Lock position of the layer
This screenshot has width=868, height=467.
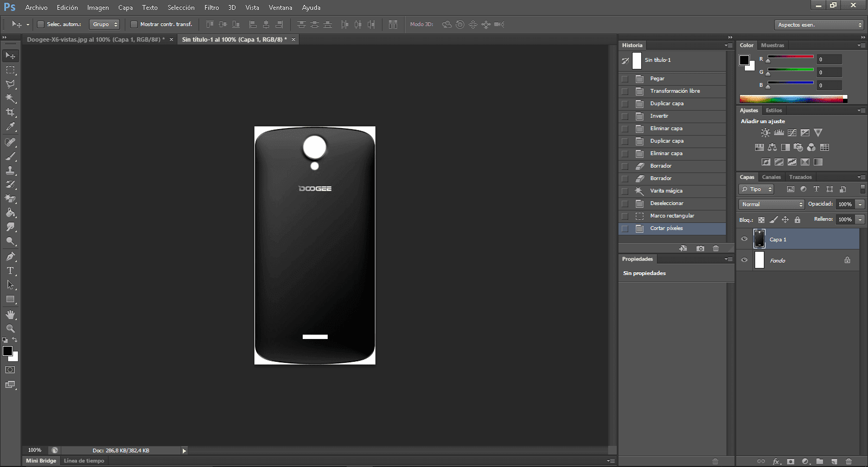pyautogui.click(x=785, y=220)
